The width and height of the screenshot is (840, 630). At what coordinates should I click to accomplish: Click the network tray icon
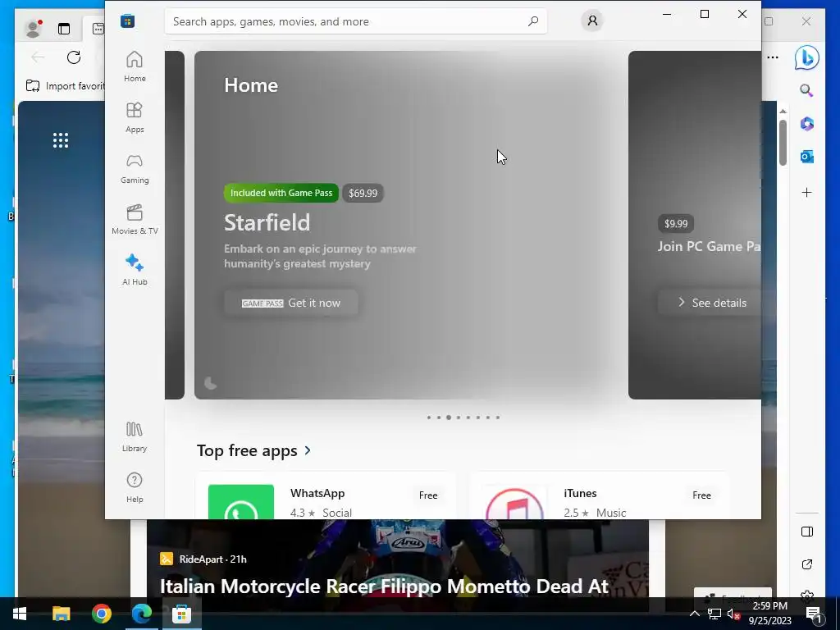pos(714,614)
